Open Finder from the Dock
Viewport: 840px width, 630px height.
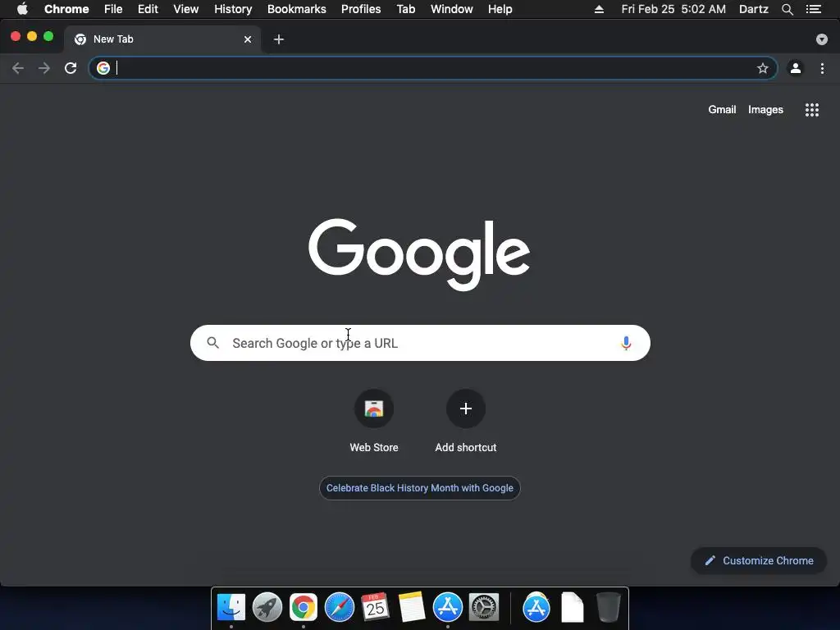coord(231,608)
